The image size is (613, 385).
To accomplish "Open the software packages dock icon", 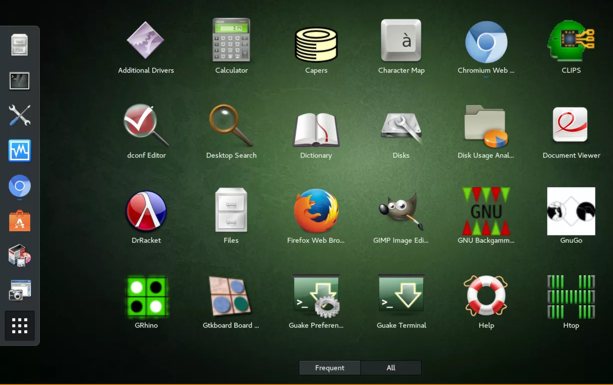I will click(x=20, y=256).
